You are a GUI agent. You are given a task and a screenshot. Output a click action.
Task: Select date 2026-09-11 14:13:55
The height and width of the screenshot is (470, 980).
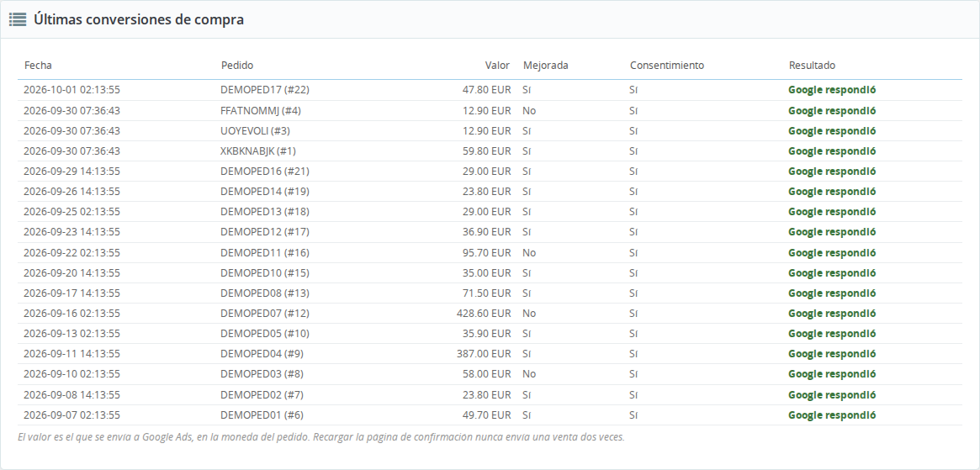pos(72,353)
